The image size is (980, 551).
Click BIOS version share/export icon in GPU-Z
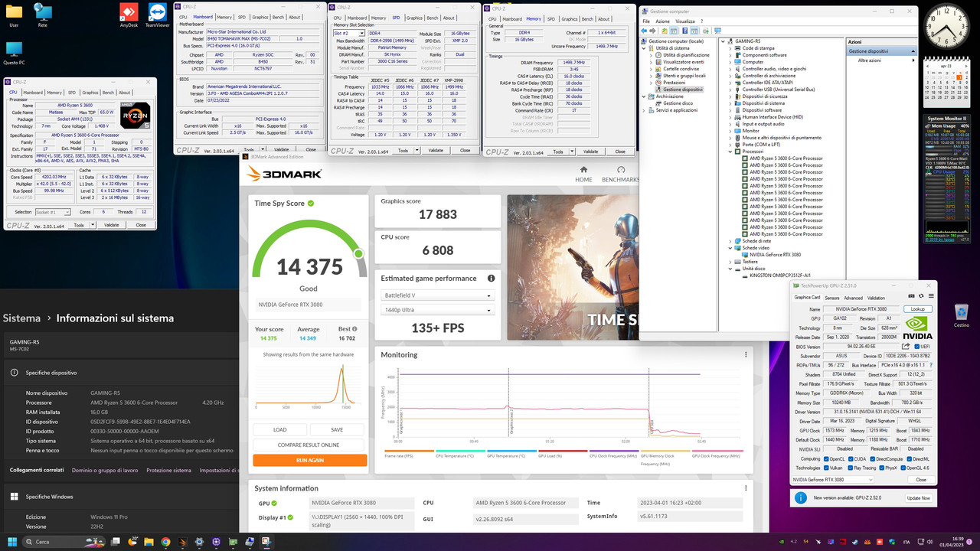click(x=906, y=347)
